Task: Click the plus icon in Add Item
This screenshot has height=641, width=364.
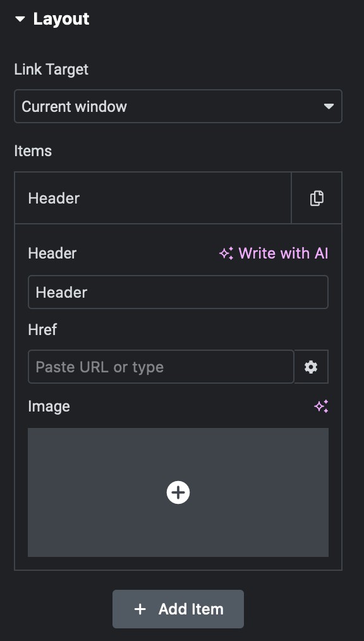Action: 140,609
